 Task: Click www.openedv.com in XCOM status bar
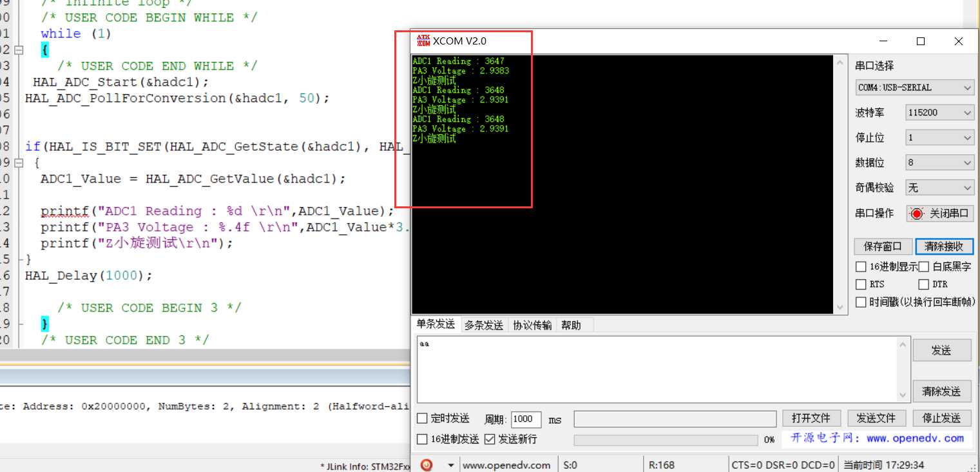(506, 465)
